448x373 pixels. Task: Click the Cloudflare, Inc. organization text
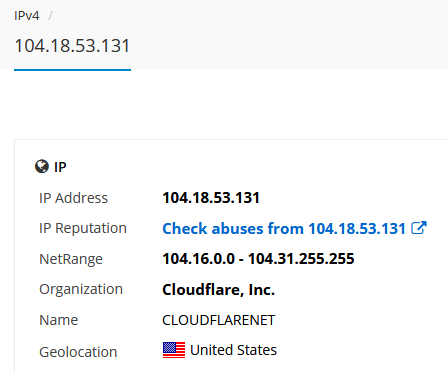(x=219, y=290)
